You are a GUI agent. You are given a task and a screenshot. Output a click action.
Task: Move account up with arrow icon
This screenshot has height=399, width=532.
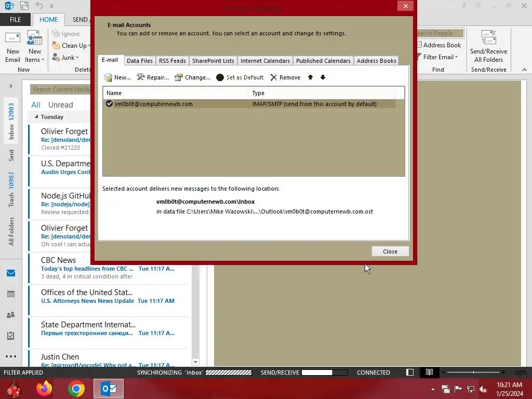click(x=310, y=77)
